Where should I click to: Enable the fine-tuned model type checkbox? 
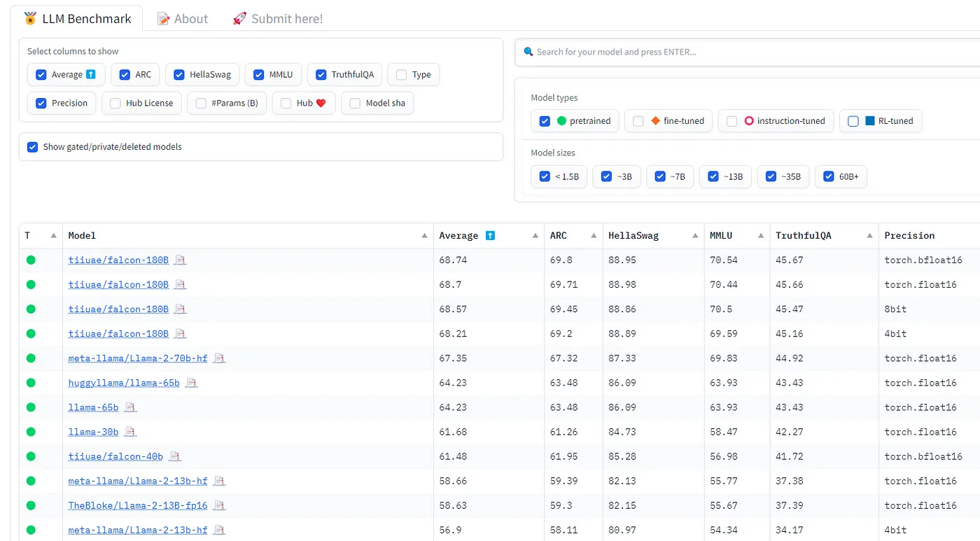[638, 121]
